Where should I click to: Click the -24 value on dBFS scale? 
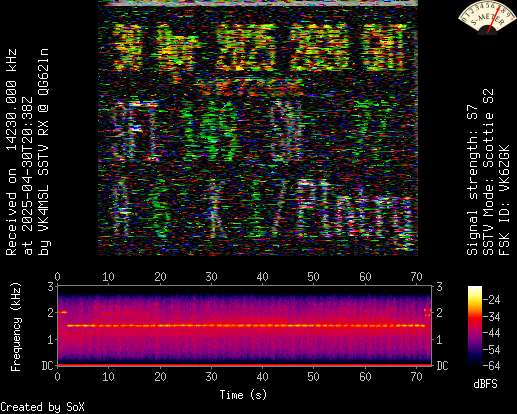[492, 300]
